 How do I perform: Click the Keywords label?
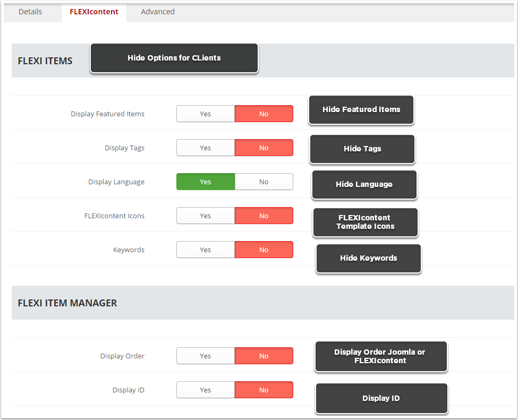pyautogui.click(x=129, y=250)
